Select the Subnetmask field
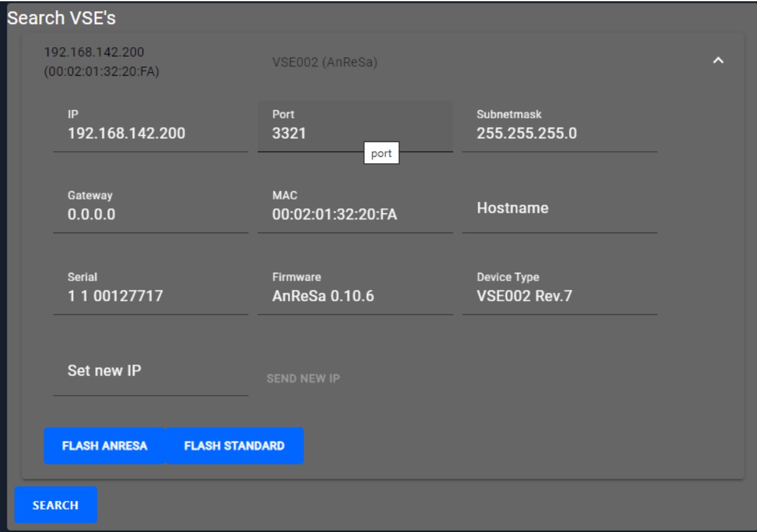 tap(559, 133)
